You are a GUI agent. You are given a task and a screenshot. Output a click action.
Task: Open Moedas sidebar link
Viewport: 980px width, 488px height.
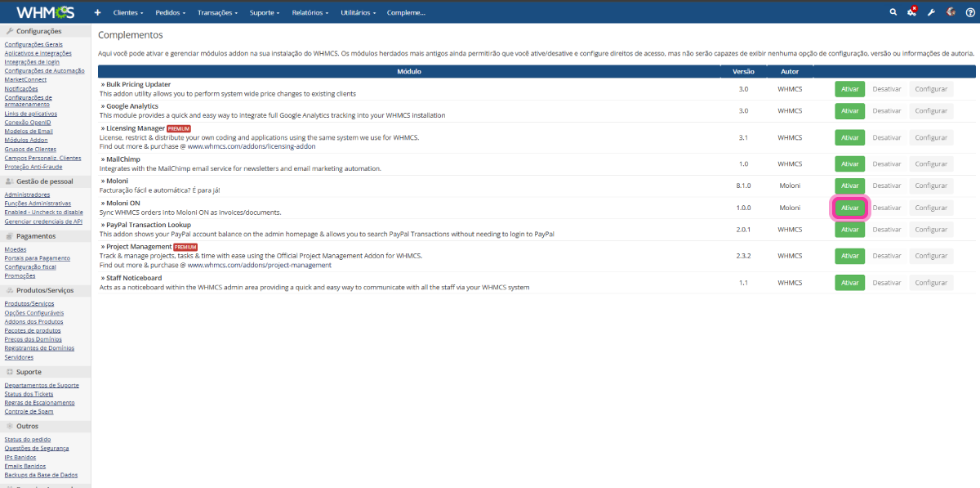pos(16,249)
